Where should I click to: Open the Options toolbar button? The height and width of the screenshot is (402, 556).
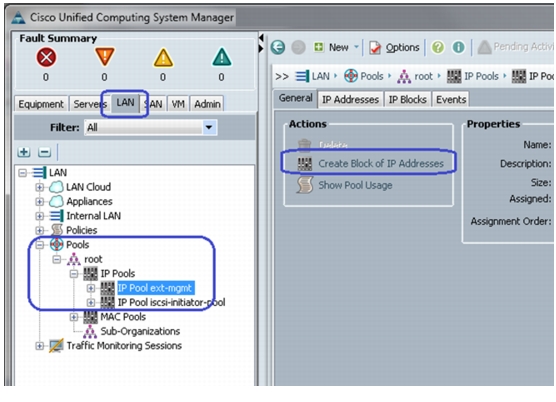(x=395, y=47)
